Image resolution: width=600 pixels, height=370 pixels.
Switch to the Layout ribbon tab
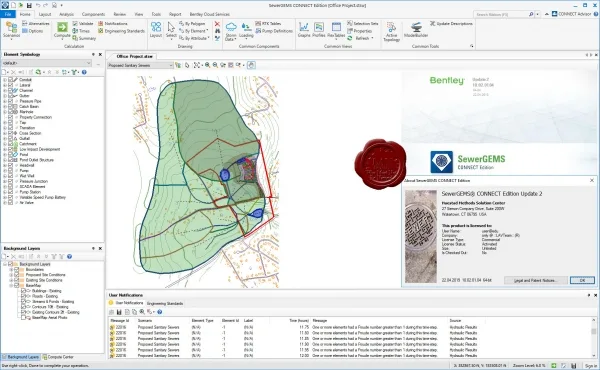point(45,14)
